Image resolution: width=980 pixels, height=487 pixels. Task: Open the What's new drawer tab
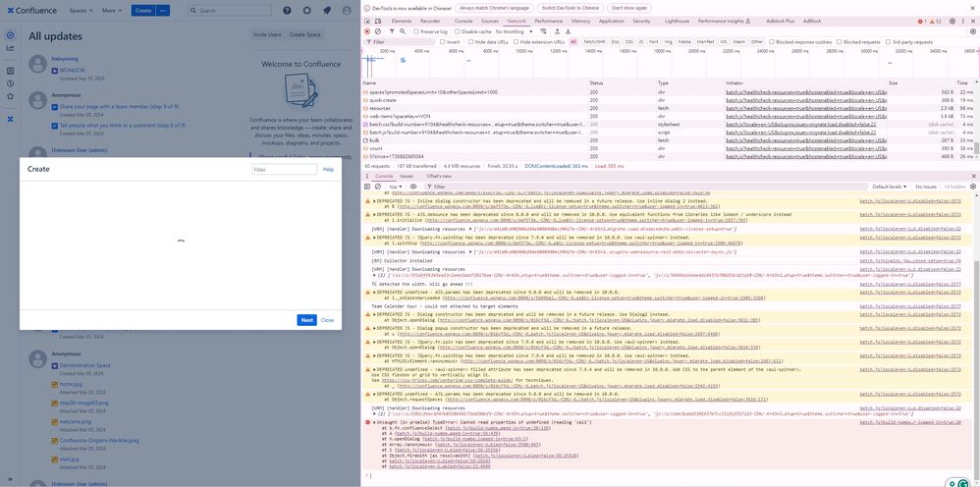coord(439,177)
